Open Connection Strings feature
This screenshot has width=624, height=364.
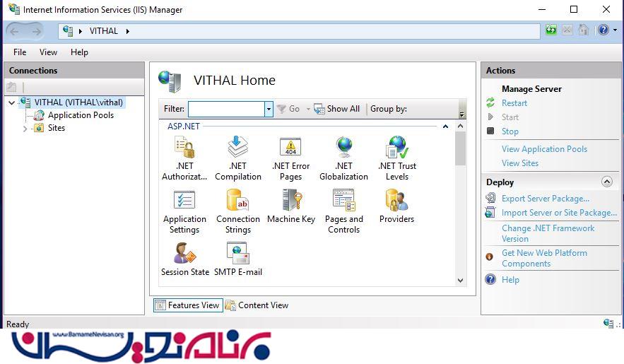point(238,211)
